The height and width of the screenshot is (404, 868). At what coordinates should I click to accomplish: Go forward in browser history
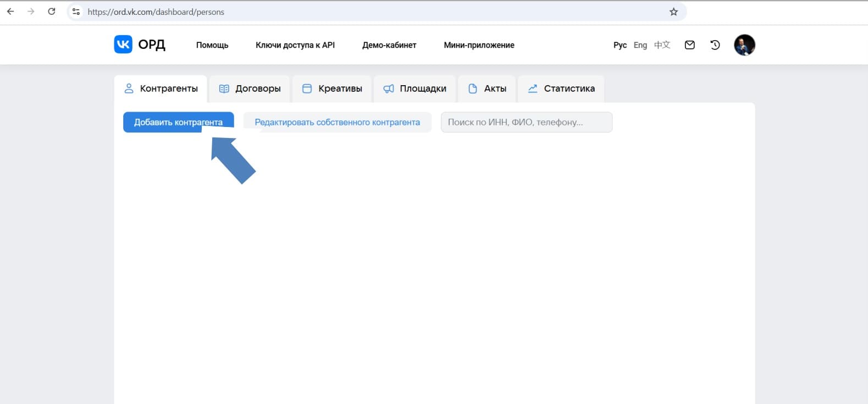click(31, 12)
